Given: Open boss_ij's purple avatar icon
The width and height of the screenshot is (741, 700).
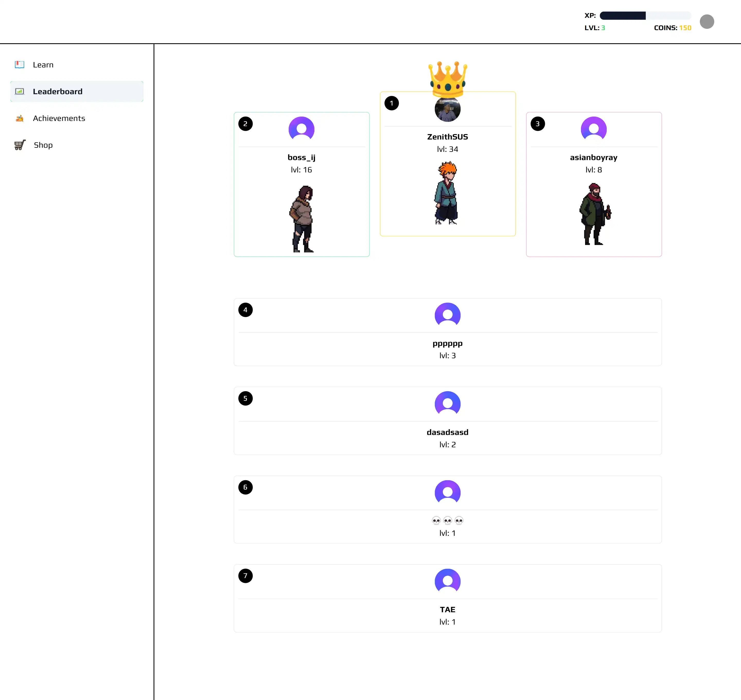Looking at the screenshot, I should pos(302,129).
